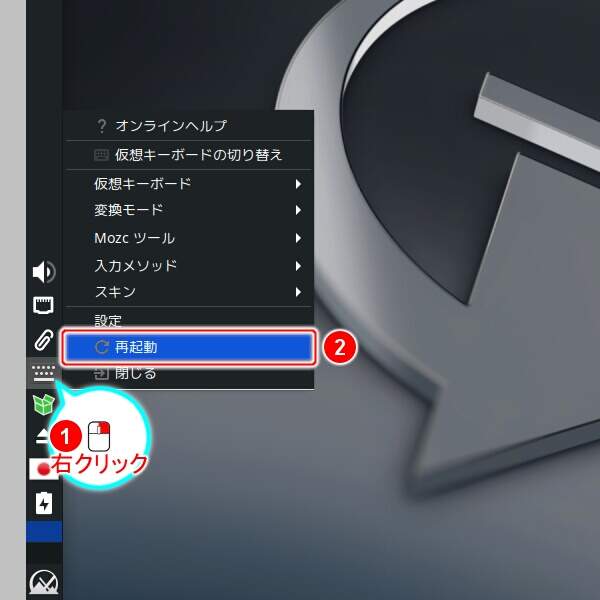Open the start menu icon at panel bottom
600x600 pixels.
(x=44, y=582)
